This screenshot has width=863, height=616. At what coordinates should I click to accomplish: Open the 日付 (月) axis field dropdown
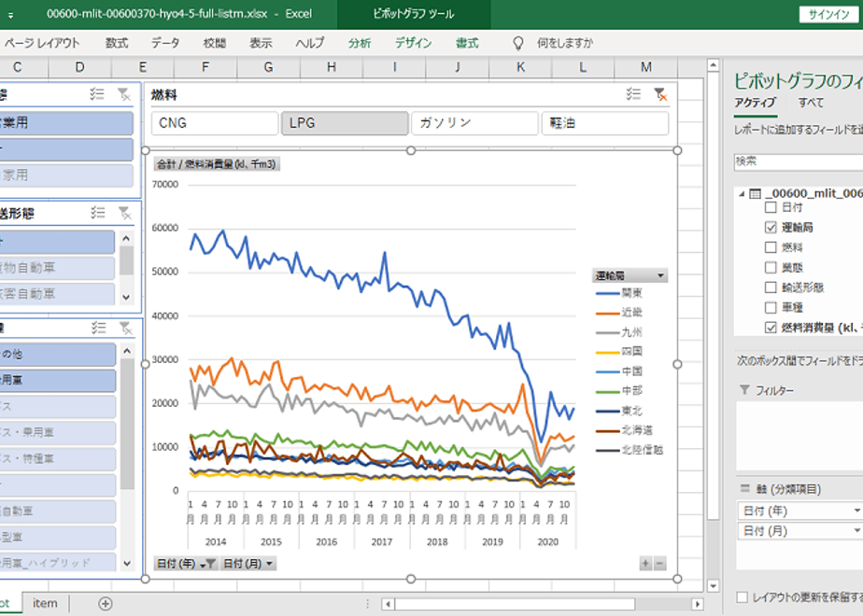pyautogui.click(x=856, y=531)
